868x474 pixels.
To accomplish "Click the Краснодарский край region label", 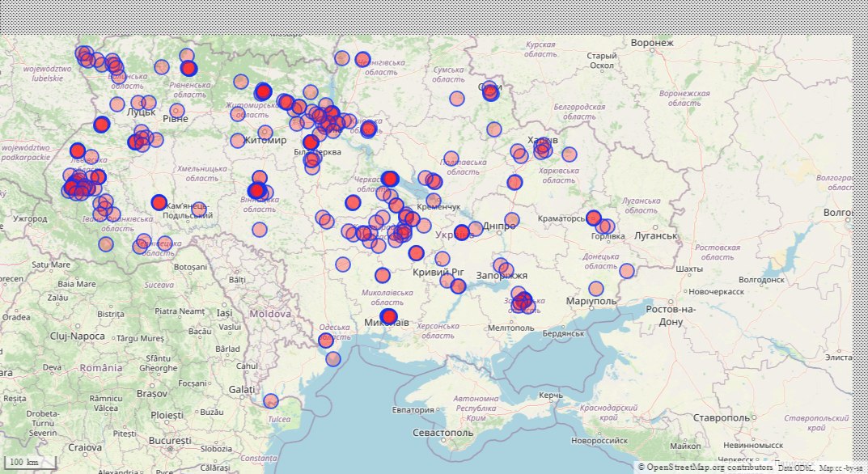I will coord(608,413).
